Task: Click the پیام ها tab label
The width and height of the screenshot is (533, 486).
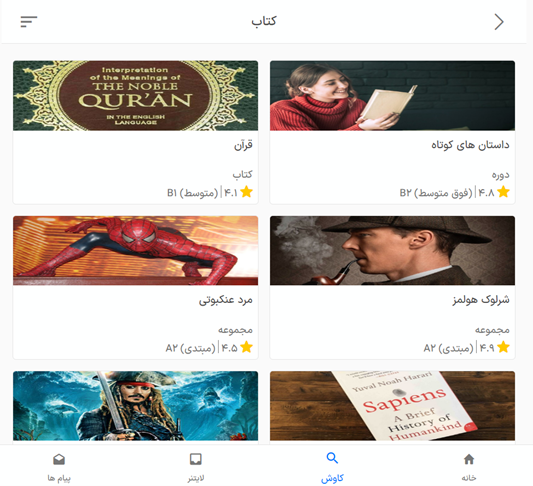Action: 59,479
